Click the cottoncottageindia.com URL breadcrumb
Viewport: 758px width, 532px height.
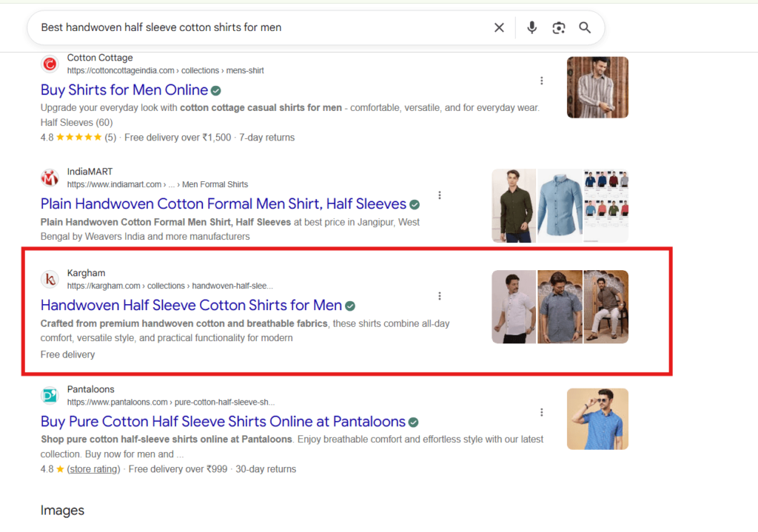[x=165, y=70]
